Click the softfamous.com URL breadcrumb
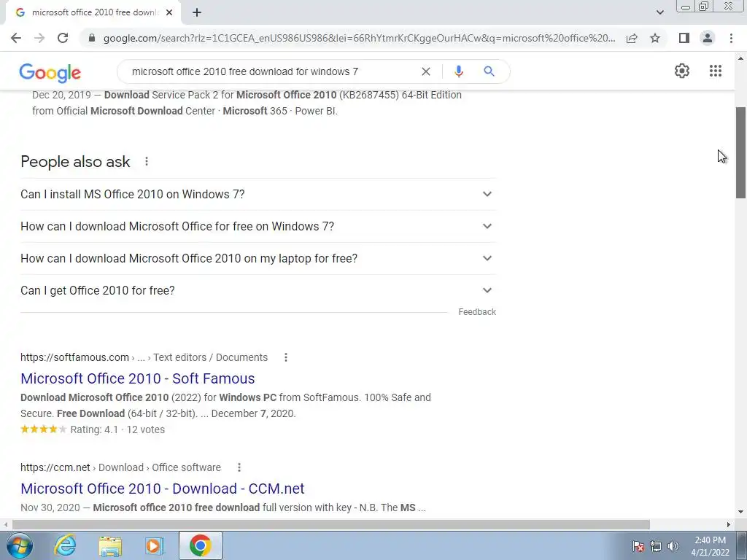747x560 pixels. point(144,357)
